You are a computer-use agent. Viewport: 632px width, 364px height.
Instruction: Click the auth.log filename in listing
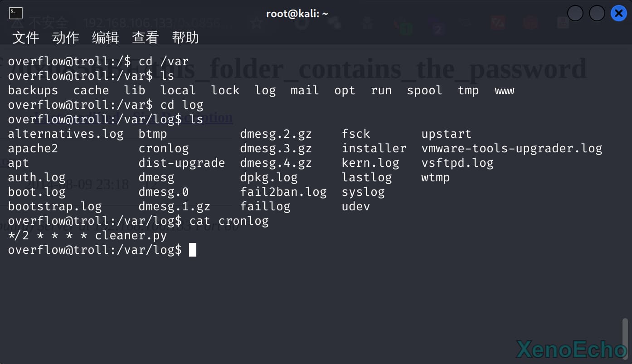37,177
